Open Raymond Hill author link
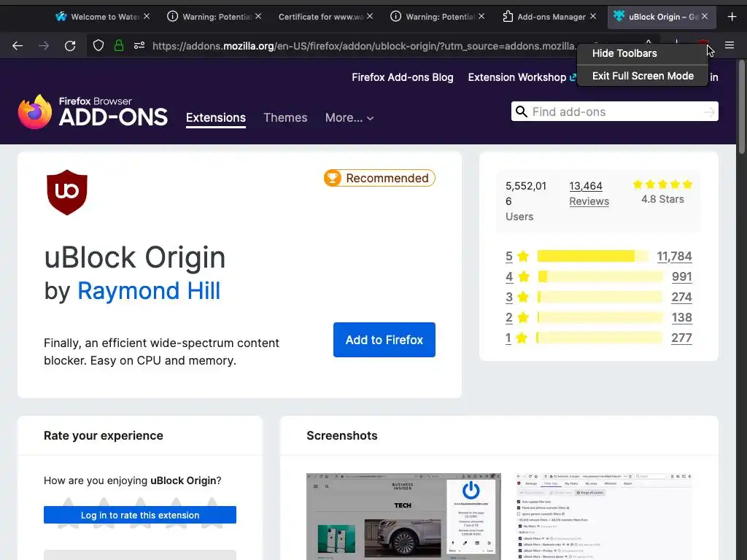Screen dimensions: 747x560 (x=149, y=290)
